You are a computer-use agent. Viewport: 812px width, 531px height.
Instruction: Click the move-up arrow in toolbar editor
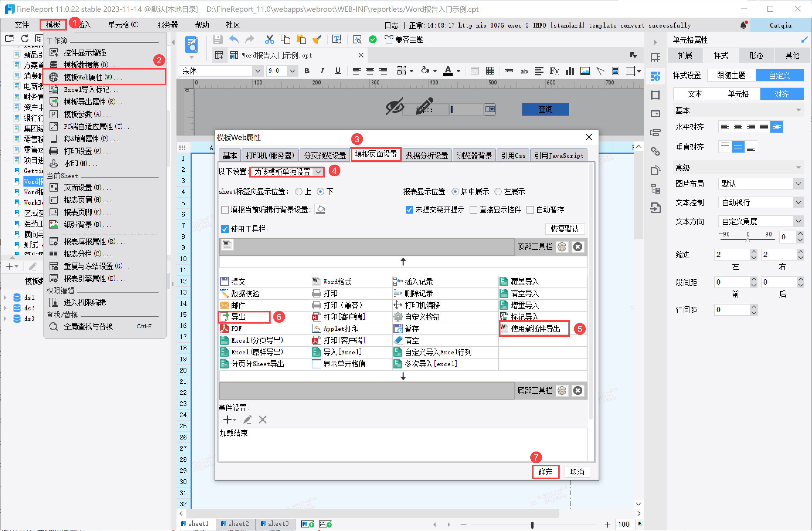tap(403, 262)
